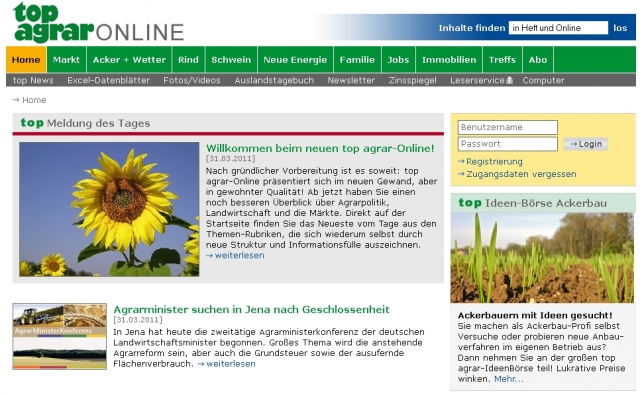The width and height of the screenshot is (640, 395).
Task: Open the Familie tab
Action: point(357,60)
